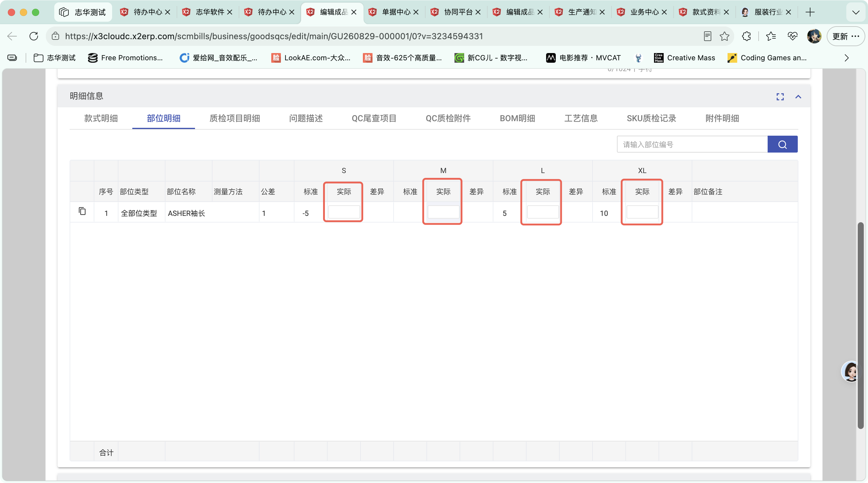Switch to 附件明细 tab

click(x=722, y=118)
